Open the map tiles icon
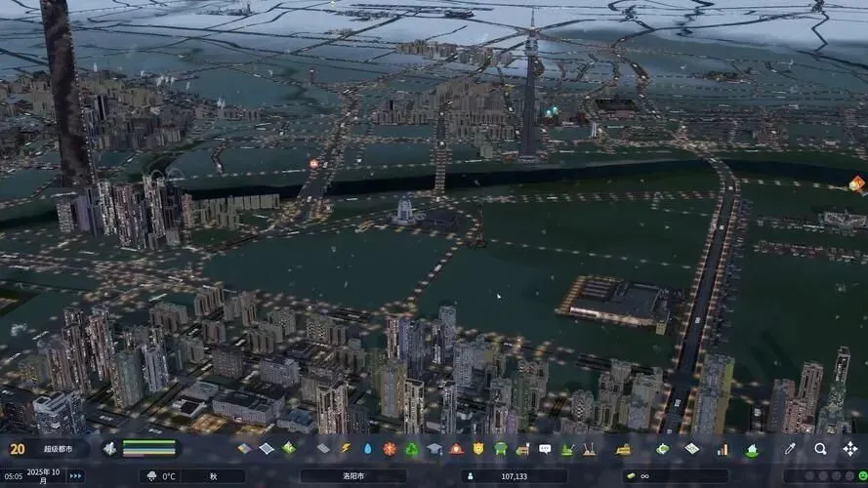The image size is (868, 488). coord(692,449)
